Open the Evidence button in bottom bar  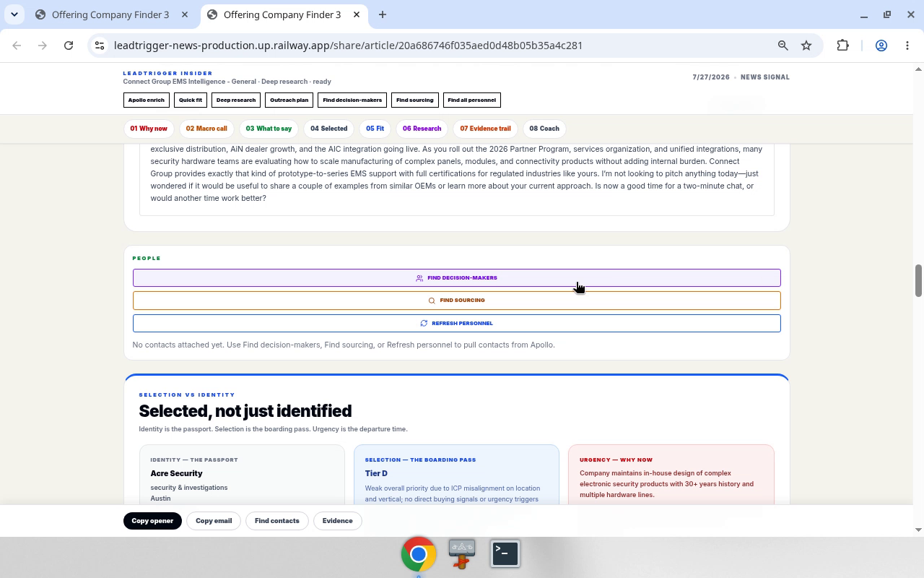(x=337, y=521)
